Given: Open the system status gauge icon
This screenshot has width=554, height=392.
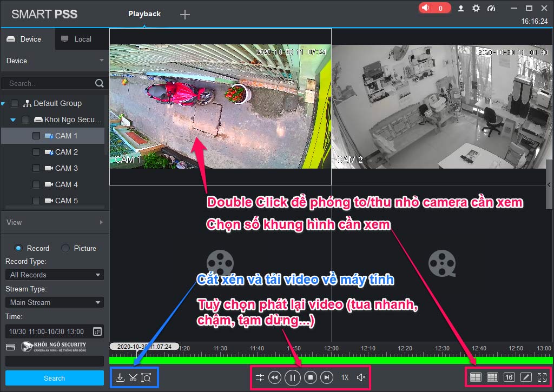Looking at the screenshot, I should pos(491,8).
